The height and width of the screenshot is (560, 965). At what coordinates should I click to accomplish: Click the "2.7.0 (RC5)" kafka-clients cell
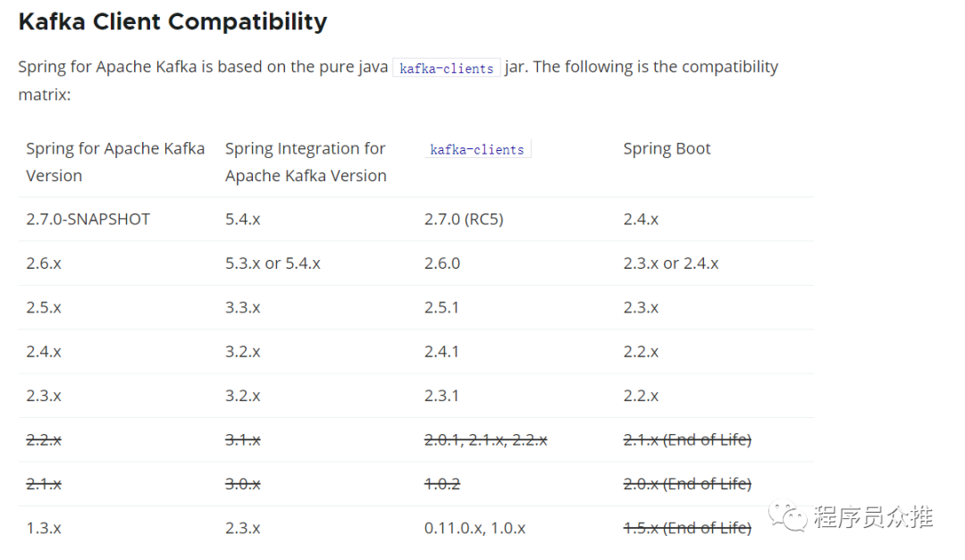(464, 219)
